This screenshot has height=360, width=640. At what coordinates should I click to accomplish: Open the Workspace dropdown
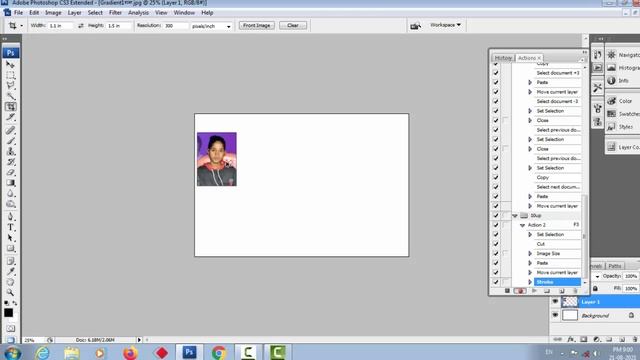tap(445, 25)
